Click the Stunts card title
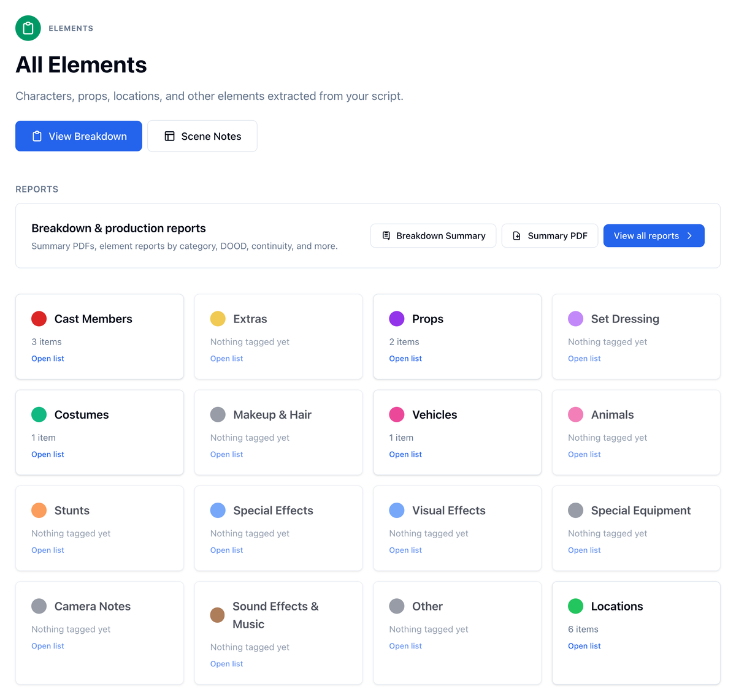The height and width of the screenshot is (700, 736). tap(72, 511)
